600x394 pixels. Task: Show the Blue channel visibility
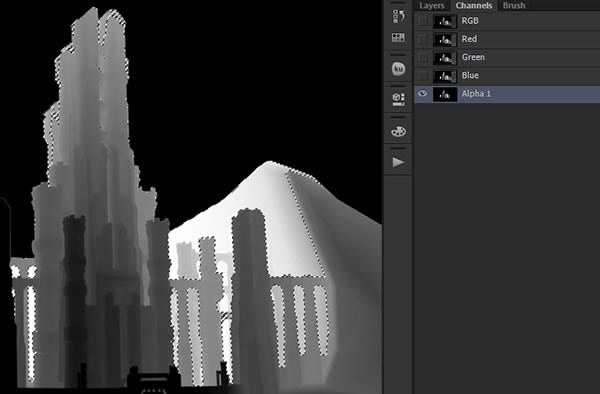pyautogui.click(x=422, y=75)
